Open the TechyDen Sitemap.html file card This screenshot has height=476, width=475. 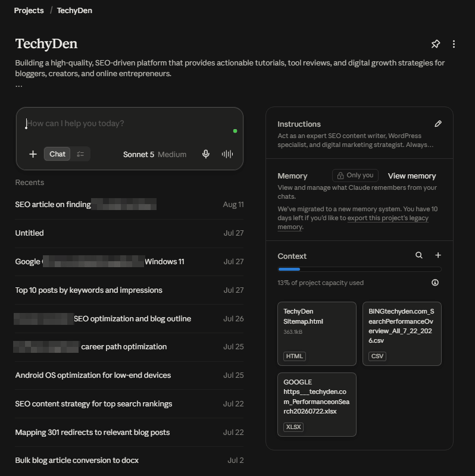click(x=317, y=334)
